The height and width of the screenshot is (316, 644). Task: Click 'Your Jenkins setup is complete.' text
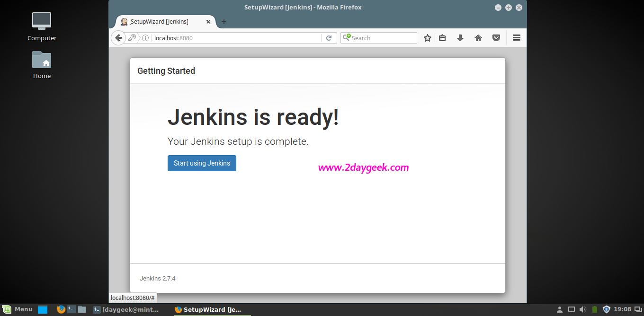(x=238, y=141)
